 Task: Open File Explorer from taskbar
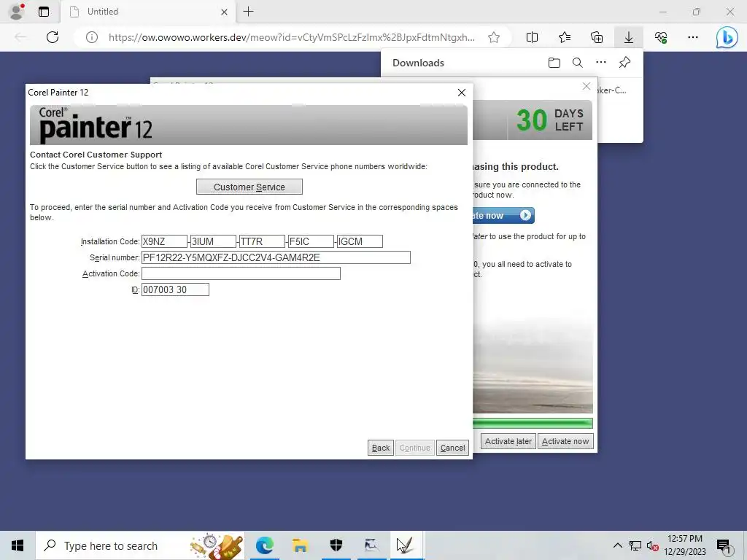pyautogui.click(x=300, y=545)
